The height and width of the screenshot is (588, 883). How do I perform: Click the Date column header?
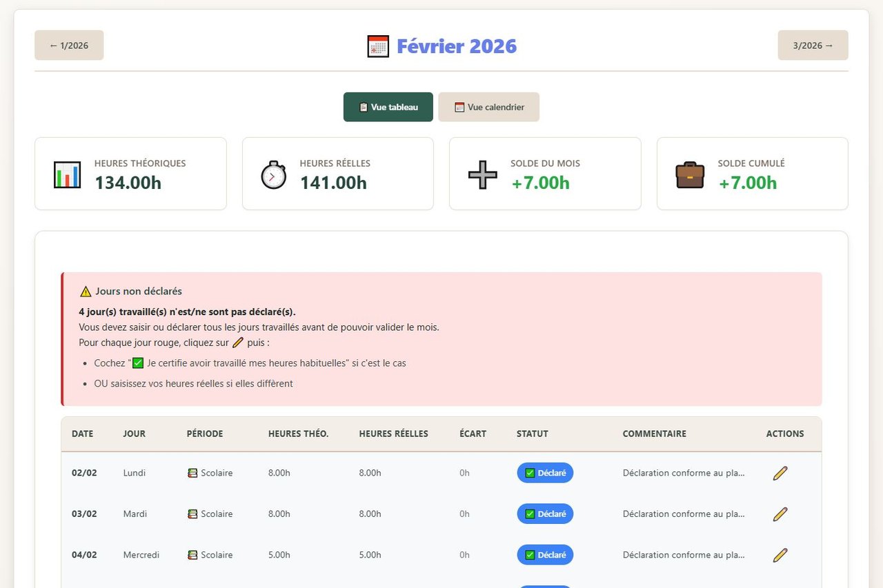(x=82, y=434)
